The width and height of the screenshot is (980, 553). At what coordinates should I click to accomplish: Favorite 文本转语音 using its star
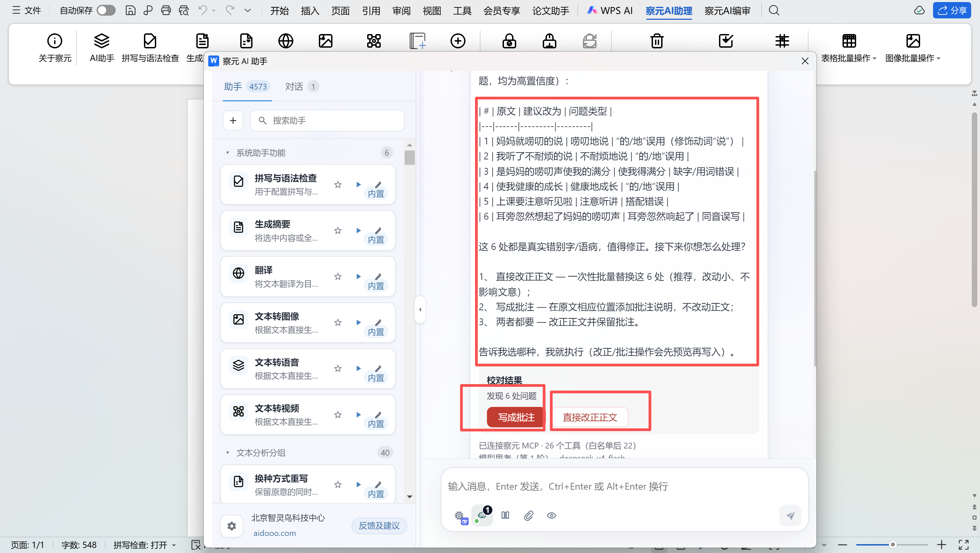tap(338, 368)
